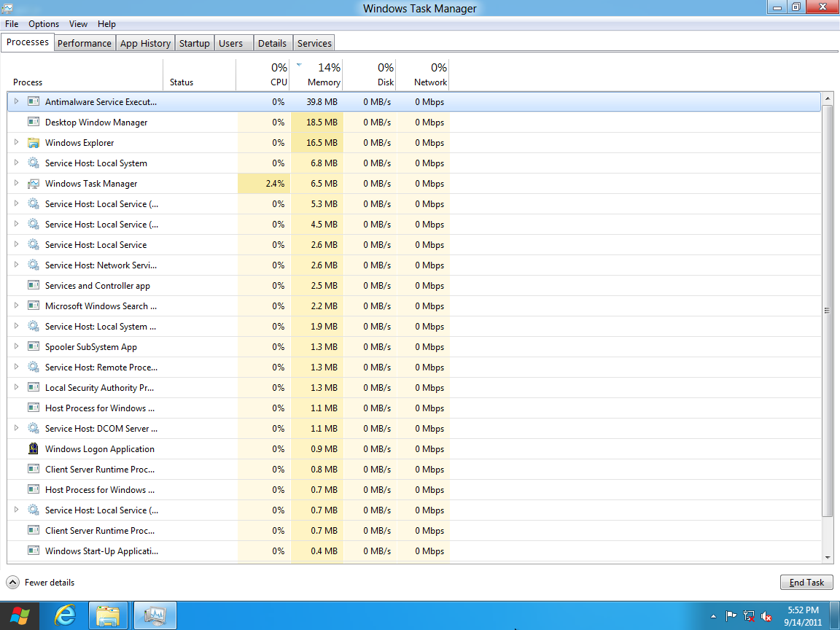The width and height of the screenshot is (840, 630).
Task: Open File Explorer from the taskbar
Action: pos(108,615)
